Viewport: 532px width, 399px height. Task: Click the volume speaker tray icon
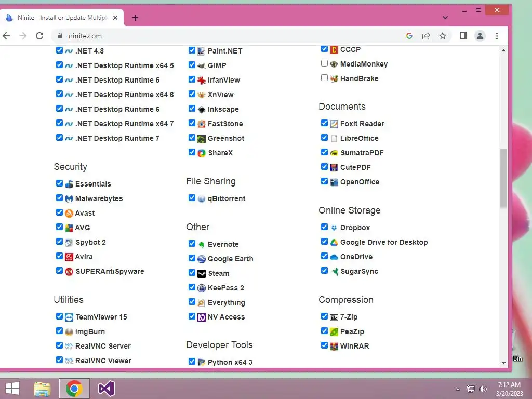(x=483, y=389)
